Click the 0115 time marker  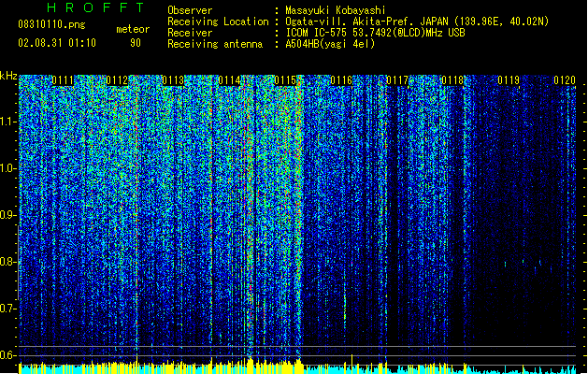point(285,80)
